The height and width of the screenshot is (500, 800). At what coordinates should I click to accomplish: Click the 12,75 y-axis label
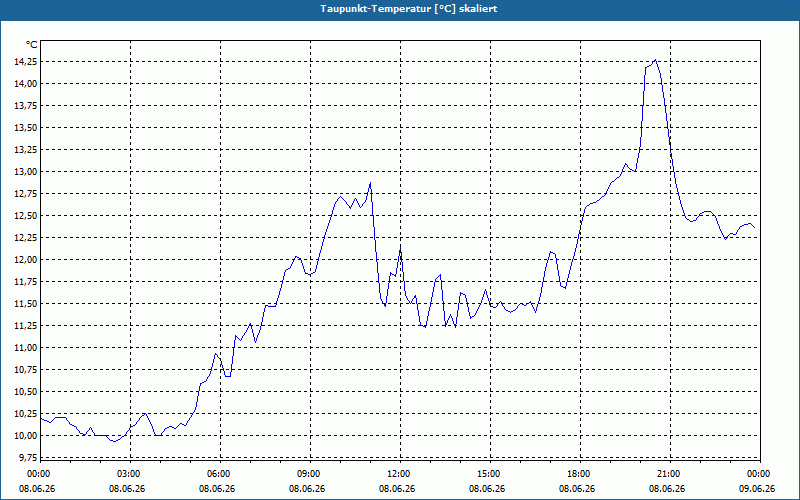(26, 194)
